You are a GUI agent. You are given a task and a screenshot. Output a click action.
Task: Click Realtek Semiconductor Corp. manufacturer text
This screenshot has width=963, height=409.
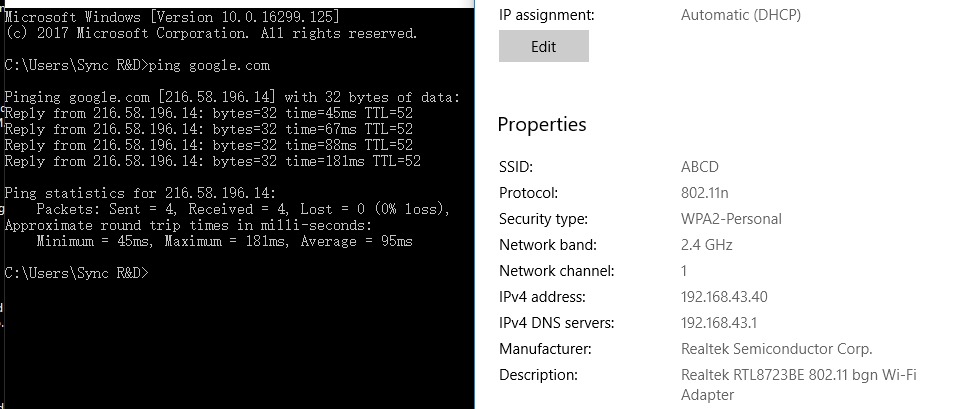coord(776,349)
